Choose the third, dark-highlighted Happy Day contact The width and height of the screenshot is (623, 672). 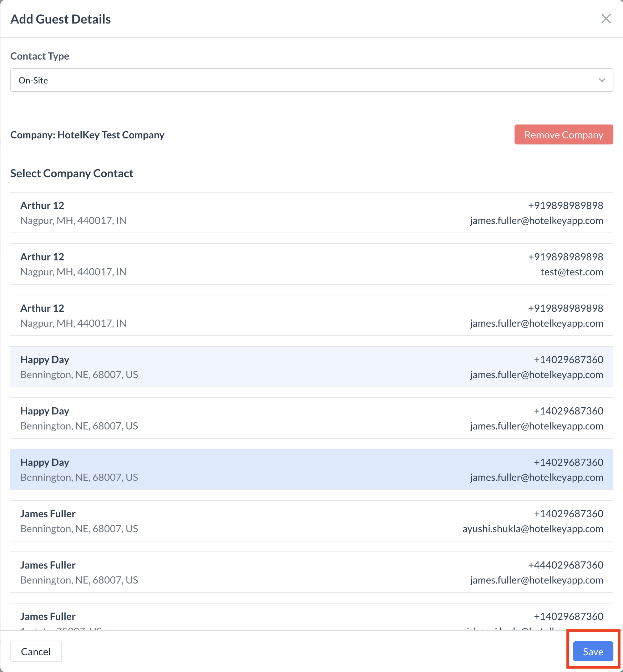click(311, 470)
